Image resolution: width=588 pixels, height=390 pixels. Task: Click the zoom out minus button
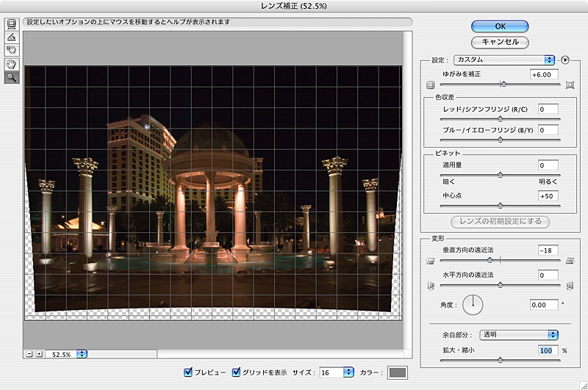pyautogui.click(x=29, y=354)
